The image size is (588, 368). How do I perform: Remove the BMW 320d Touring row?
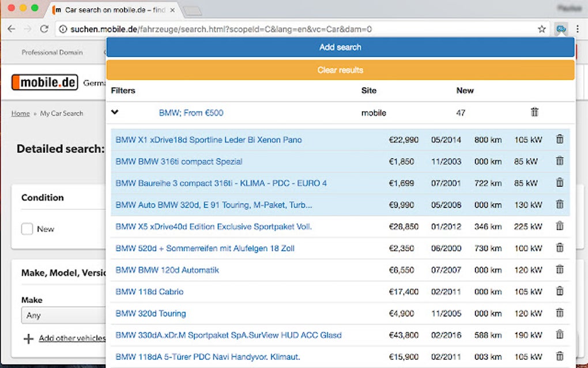(x=559, y=313)
